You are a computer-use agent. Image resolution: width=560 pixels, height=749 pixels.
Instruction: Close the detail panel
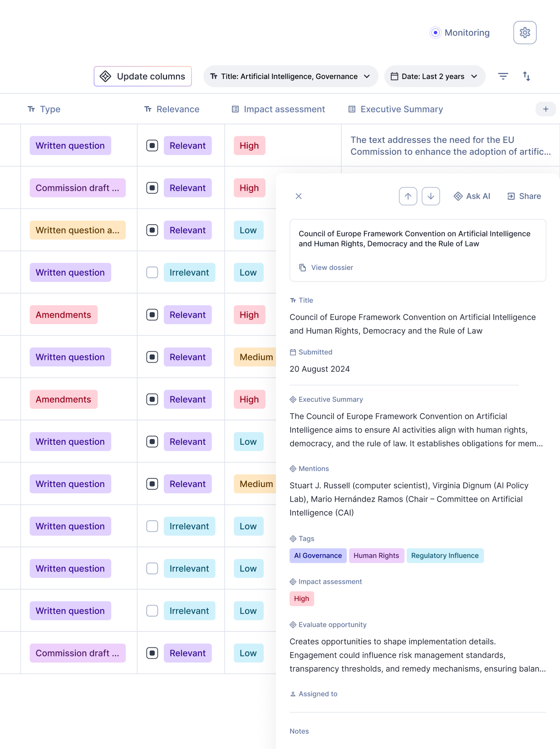click(x=299, y=196)
